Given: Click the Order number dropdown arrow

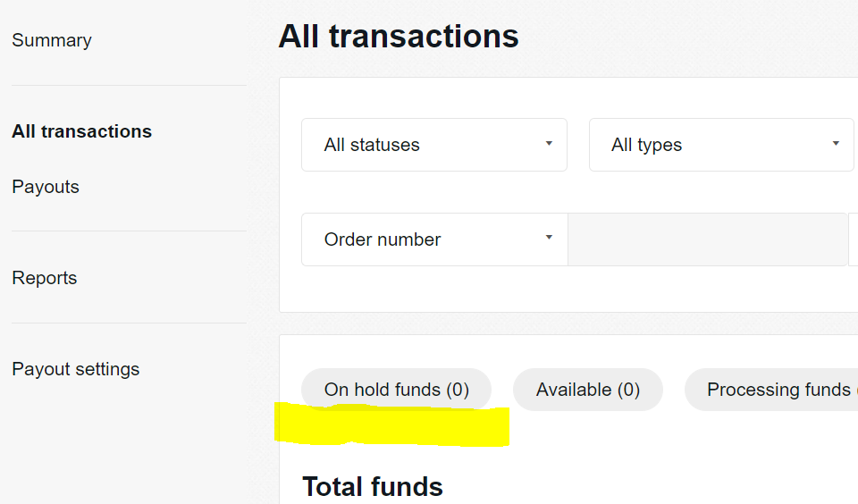Looking at the screenshot, I should (x=549, y=239).
